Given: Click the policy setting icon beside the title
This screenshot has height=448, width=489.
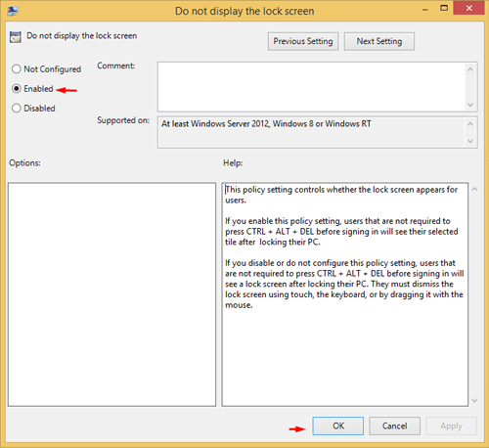Looking at the screenshot, I should pyautogui.click(x=16, y=37).
